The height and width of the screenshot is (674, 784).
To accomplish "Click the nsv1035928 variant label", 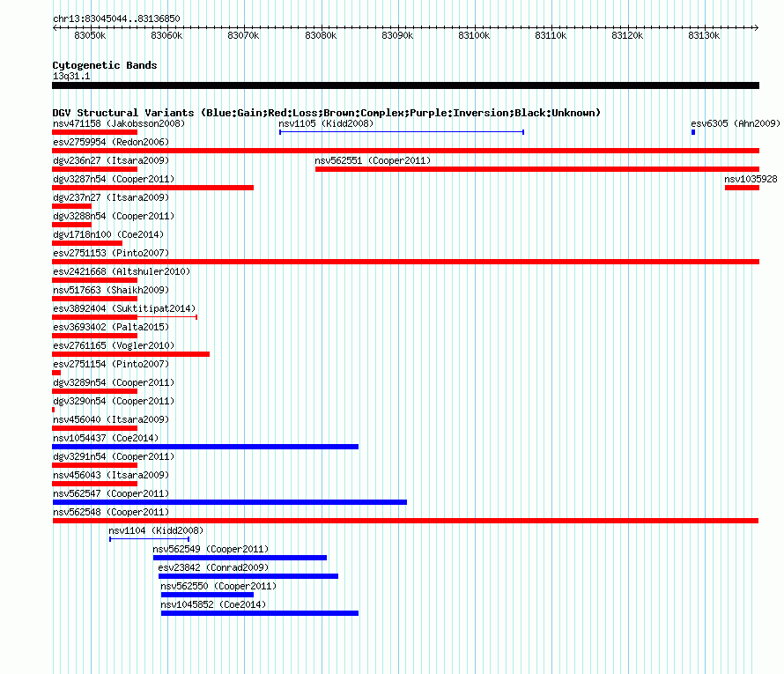I will 751,179.
